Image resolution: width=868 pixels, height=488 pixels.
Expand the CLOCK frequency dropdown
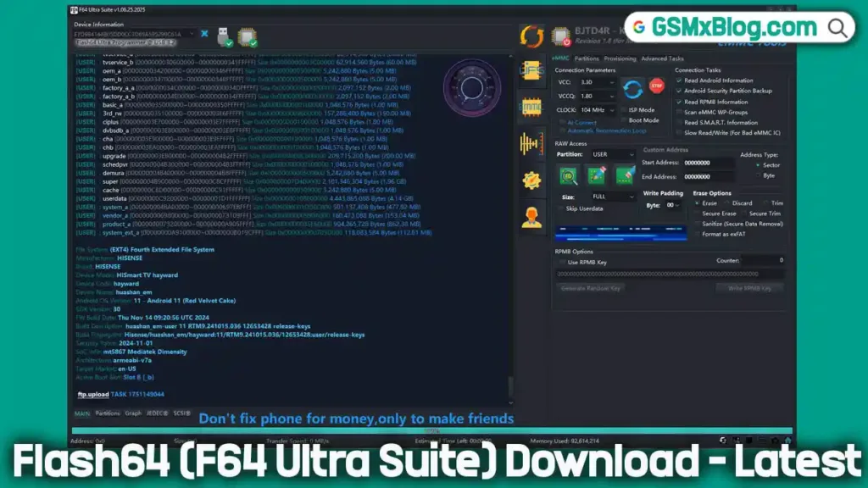pos(598,110)
